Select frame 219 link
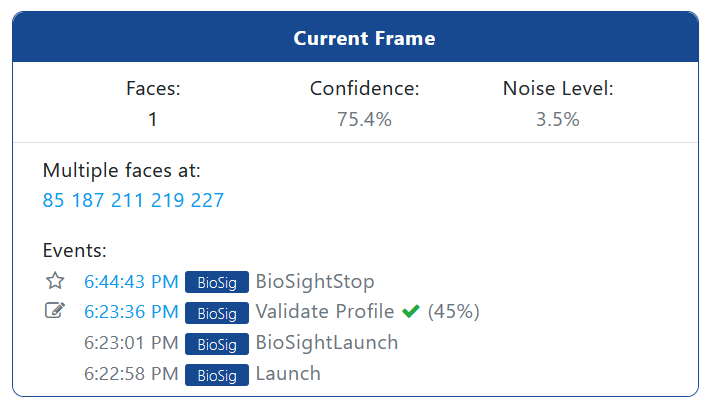This screenshot has width=711, height=414. click(x=167, y=200)
